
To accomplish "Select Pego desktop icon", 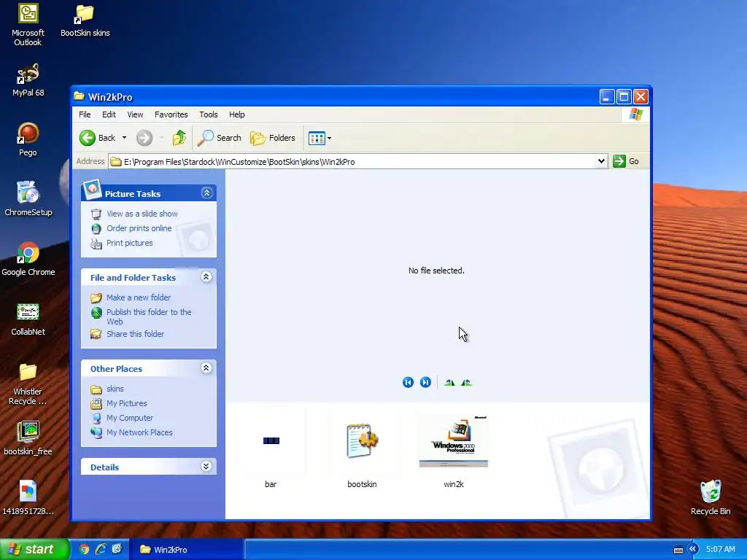I will 28,139.
